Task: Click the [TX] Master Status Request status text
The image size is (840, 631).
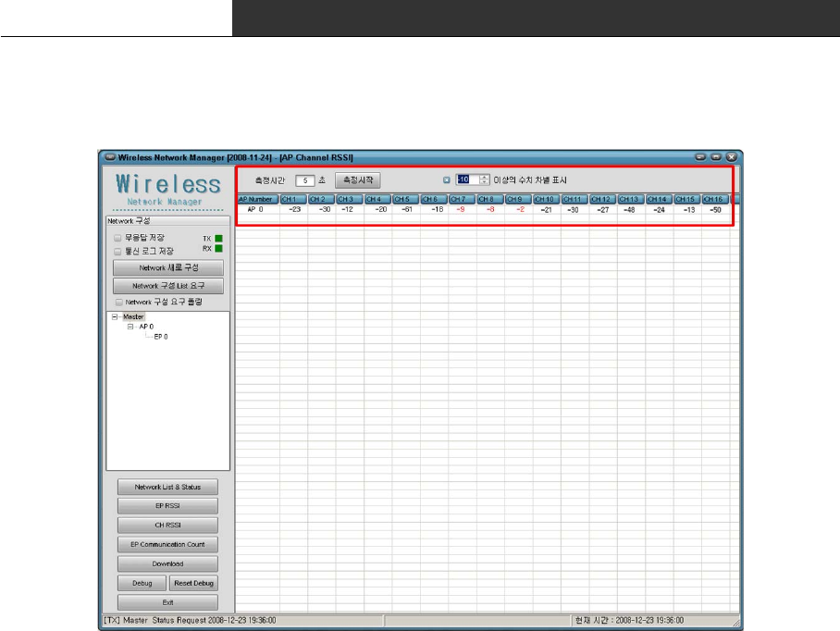Action: point(190,620)
